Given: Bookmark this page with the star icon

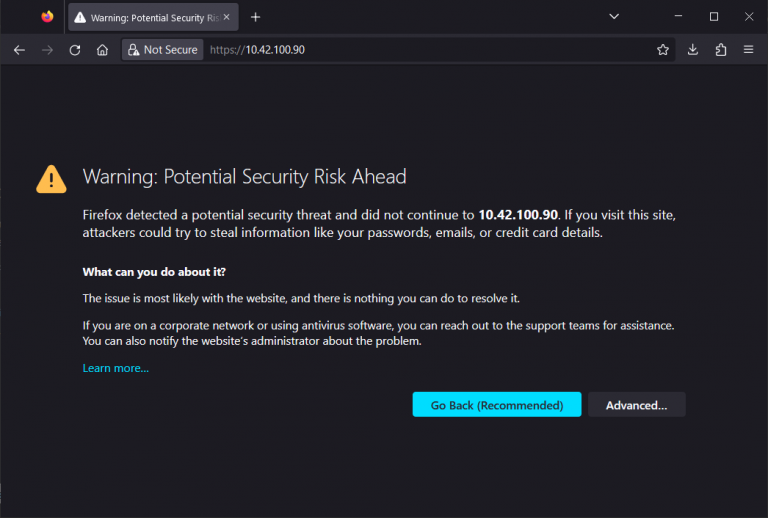Looking at the screenshot, I should click(x=662, y=50).
